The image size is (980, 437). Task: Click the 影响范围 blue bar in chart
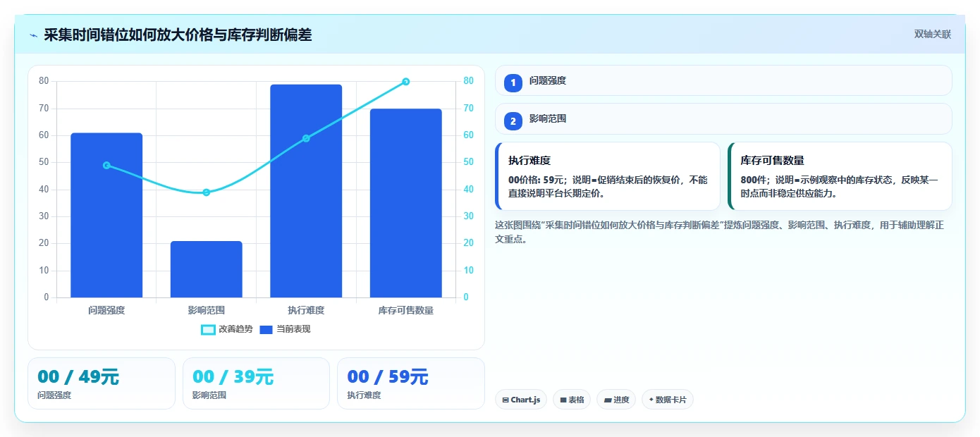(207, 269)
